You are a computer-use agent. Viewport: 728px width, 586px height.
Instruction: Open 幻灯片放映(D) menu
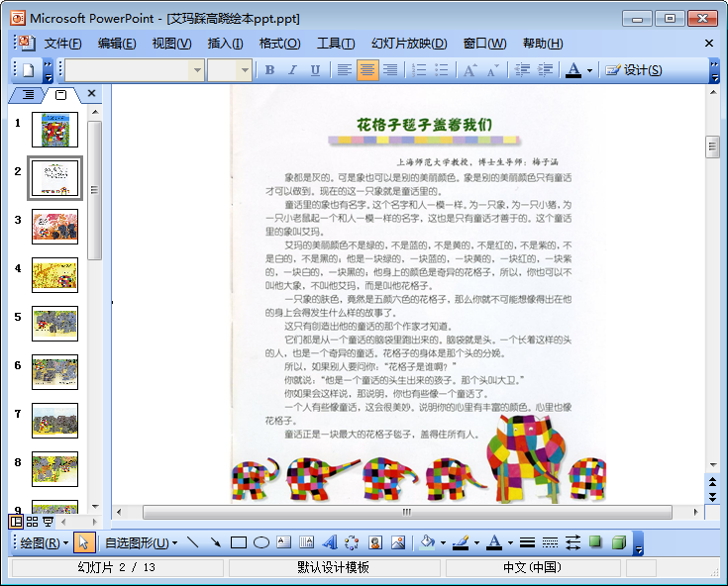coord(409,44)
